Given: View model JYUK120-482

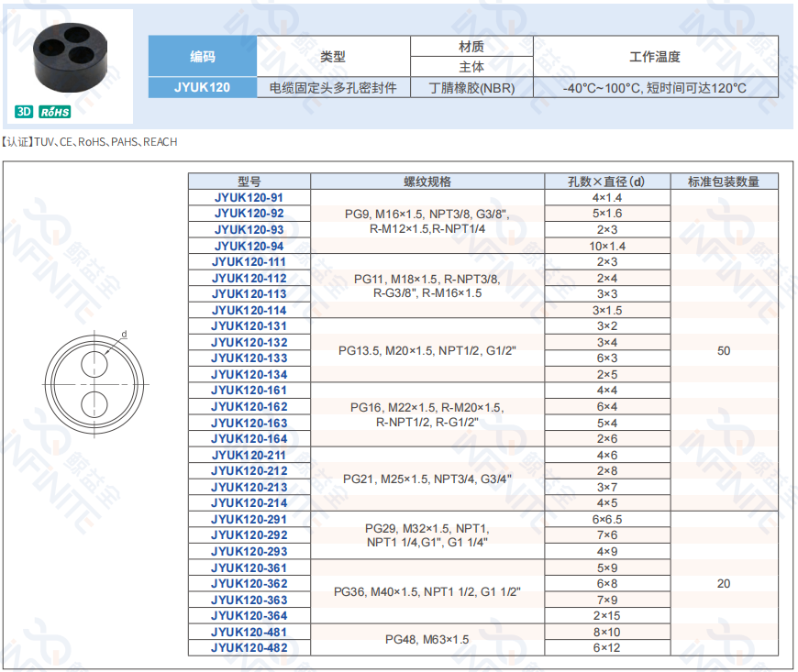Looking at the screenshot, I should [x=249, y=647].
